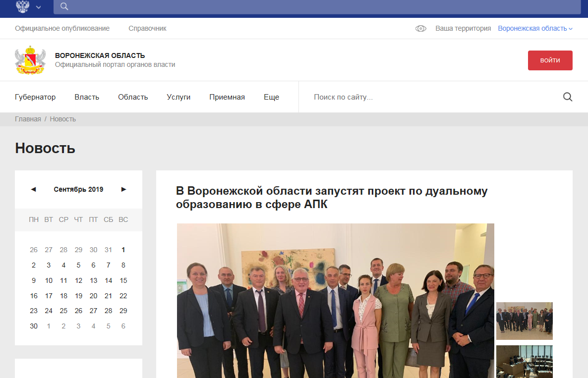588x378 pixels.
Task: Click the magnifier icon in top search bar
Action: point(64,6)
